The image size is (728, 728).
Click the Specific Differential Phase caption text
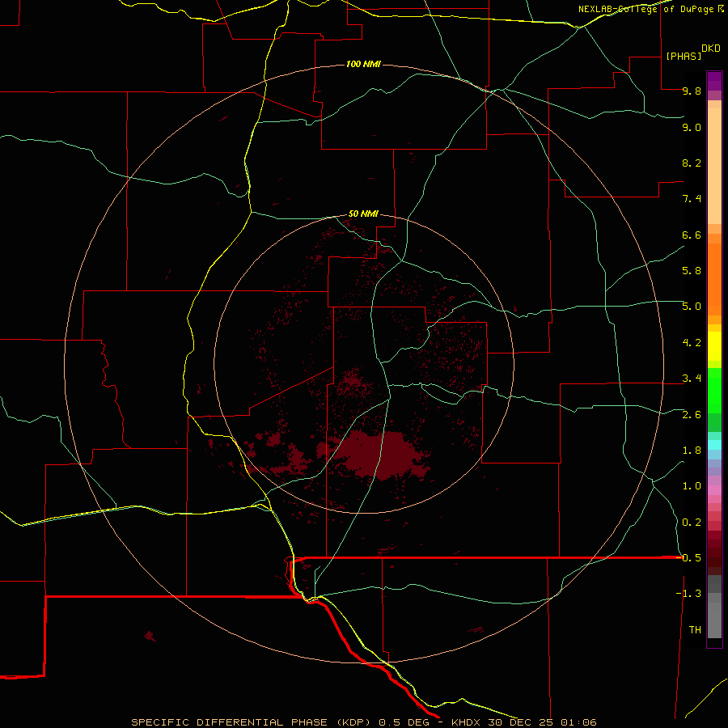(363, 722)
